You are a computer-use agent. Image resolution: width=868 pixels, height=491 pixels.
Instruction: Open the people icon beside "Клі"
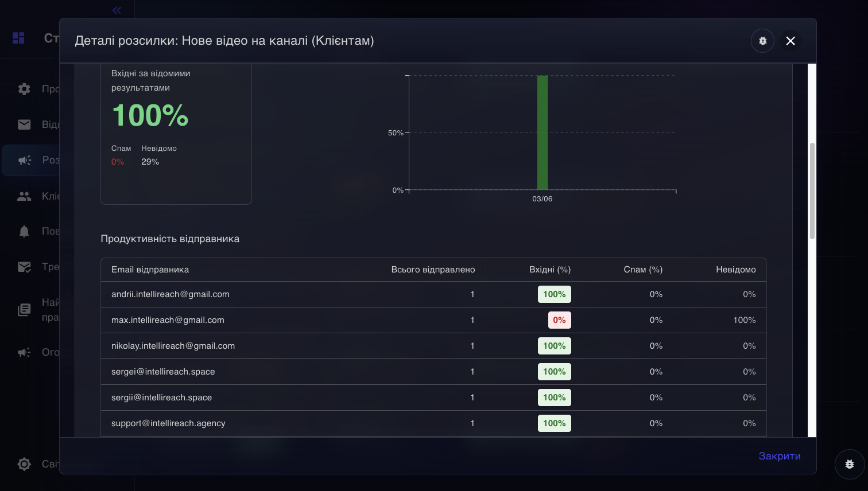(x=24, y=196)
